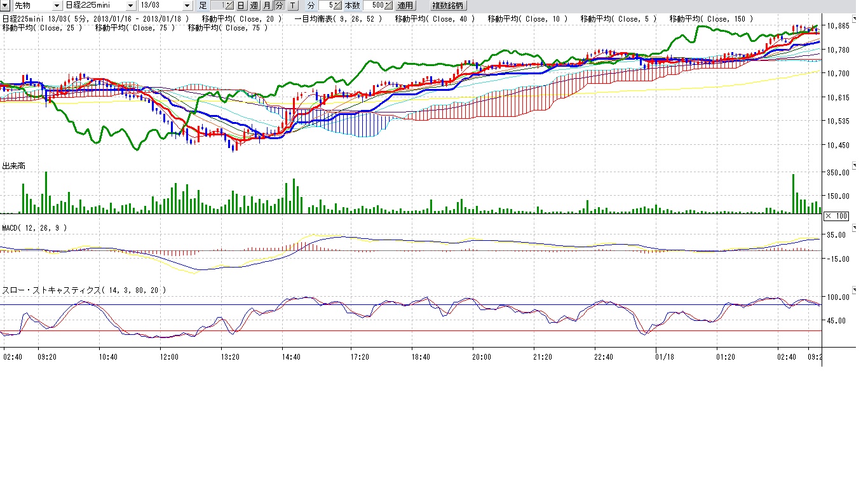Switch to the 月 monthly timeframe
The height and width of the screenshot is (488, 868).
pos(267,5)
